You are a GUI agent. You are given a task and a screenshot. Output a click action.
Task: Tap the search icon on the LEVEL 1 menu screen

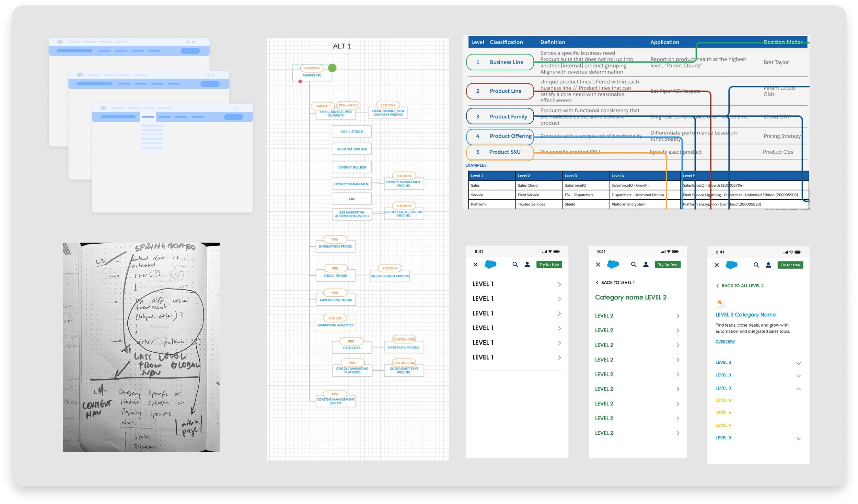pos(515,265)
